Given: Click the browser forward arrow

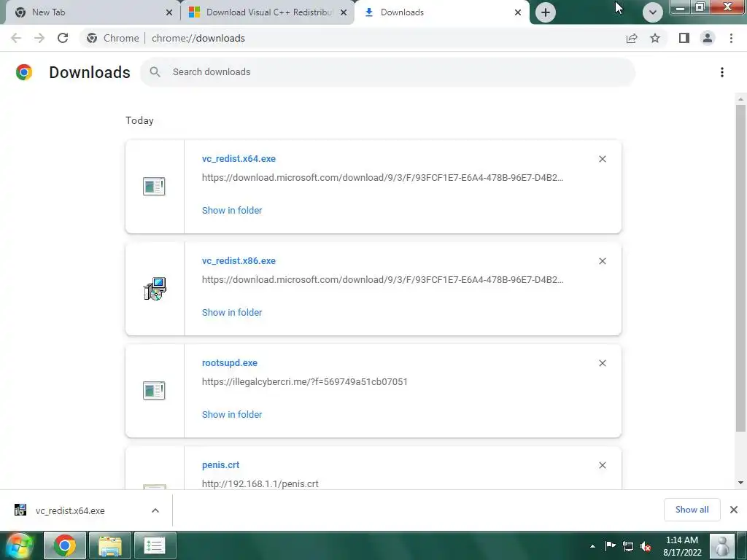Looking at the screenshot, I should [39, 38].
